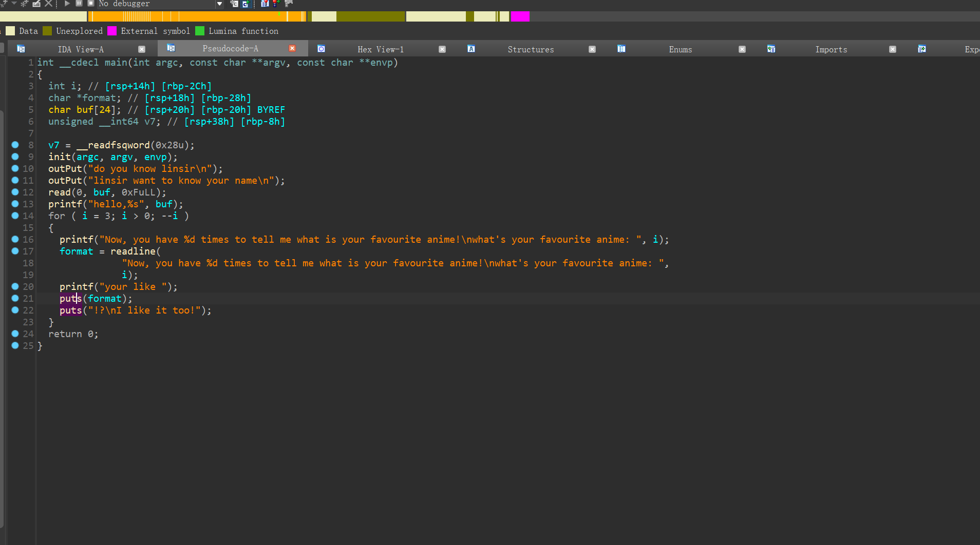Click the add breakpoint icon with green plus
The image size is (980, 545).
(277, 4)
